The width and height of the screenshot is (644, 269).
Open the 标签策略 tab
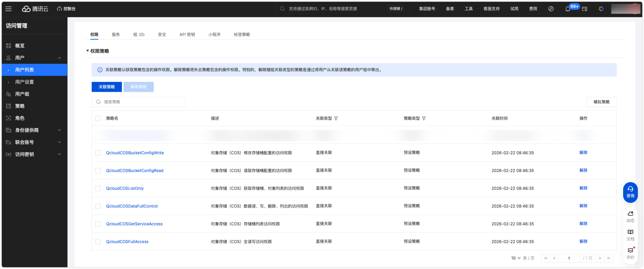click(242, 35)
